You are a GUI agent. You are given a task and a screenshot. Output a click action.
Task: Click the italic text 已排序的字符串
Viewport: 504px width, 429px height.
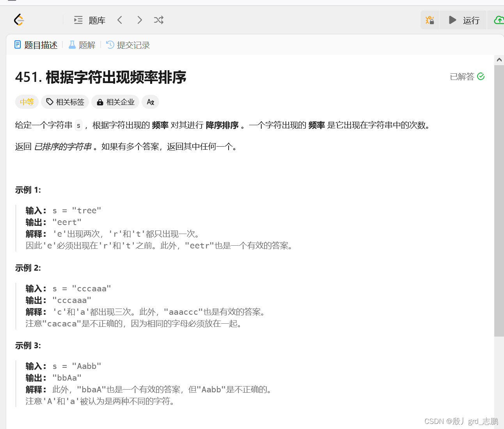click(x=63, y=147)
